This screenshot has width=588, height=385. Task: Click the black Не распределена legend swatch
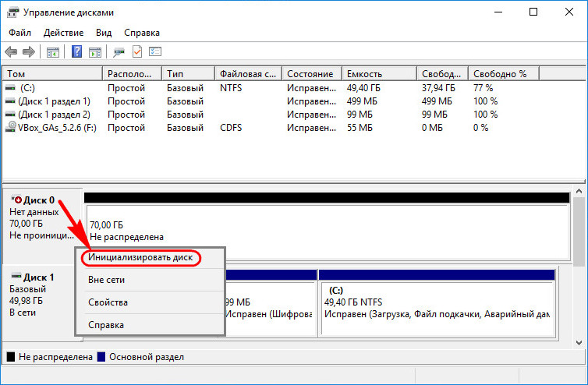[11, 356]
